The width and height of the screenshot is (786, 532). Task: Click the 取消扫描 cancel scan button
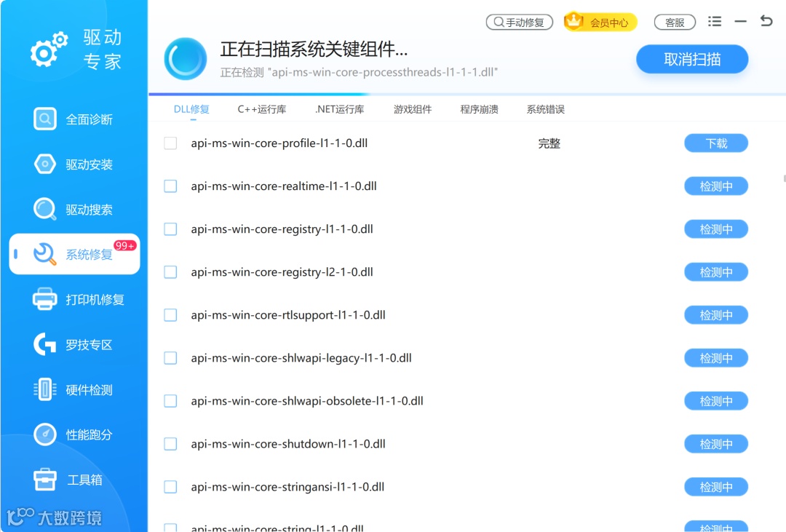click(x=692, y=59)
